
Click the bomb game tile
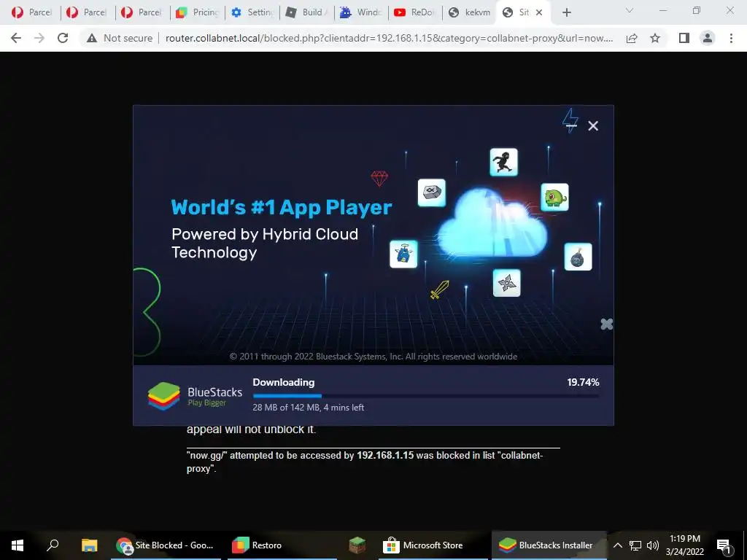point(578,257)
